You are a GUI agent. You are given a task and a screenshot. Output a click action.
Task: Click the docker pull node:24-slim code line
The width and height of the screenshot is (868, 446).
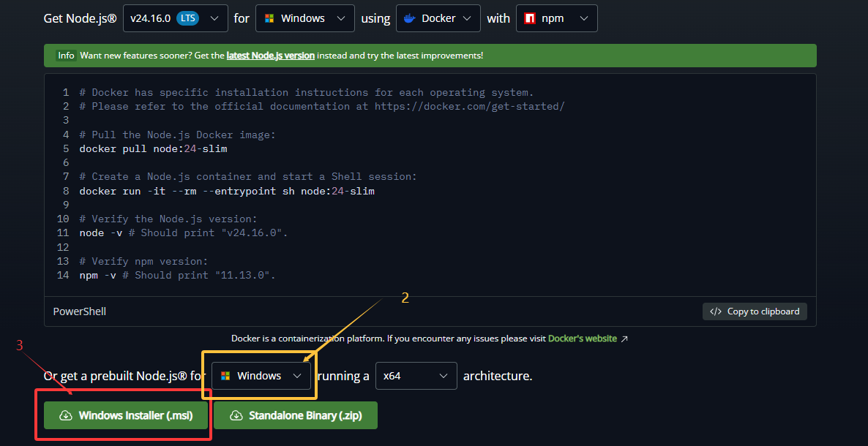point(154,149)
